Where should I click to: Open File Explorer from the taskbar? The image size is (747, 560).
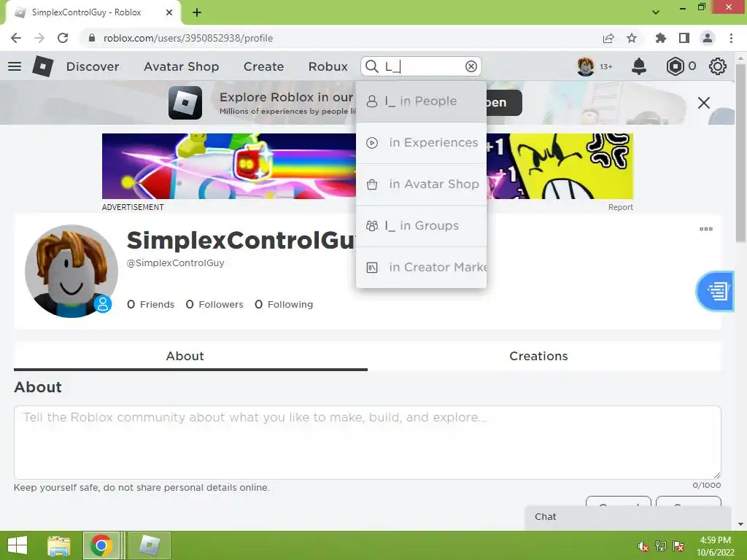(x=59, y=545)
